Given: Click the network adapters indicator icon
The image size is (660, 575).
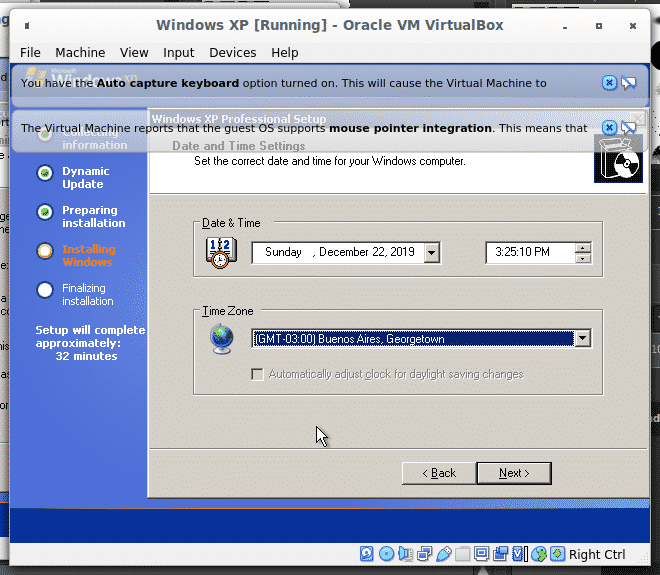Looking at the screenshot, I should (424, 554).
